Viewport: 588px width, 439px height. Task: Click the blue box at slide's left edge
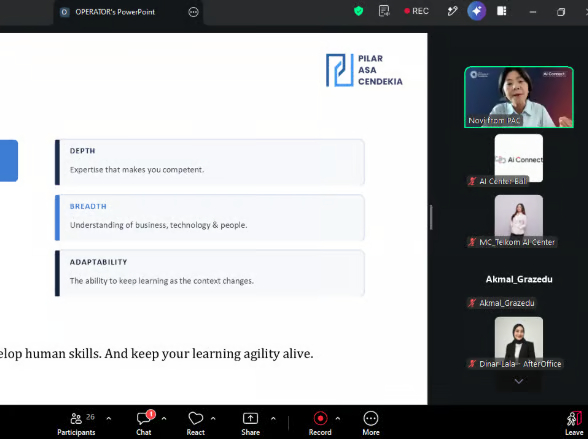pos(9,160)
